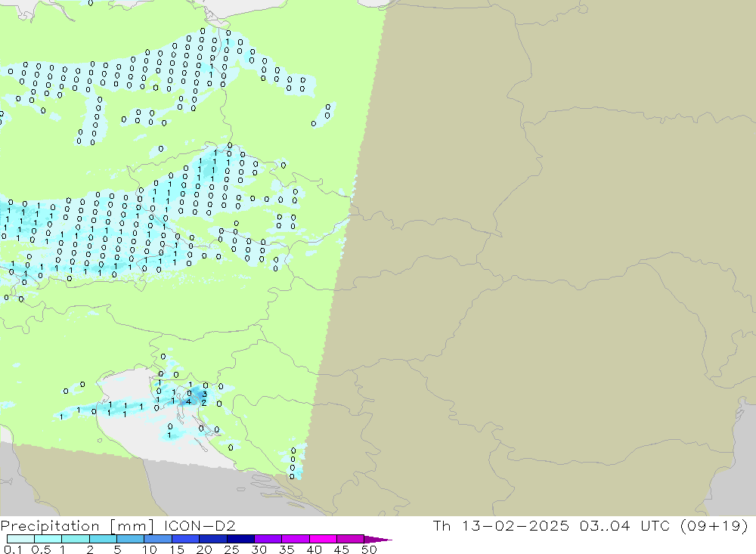This screenshot has width=756, height=554.
Task: Click the "ICON-D2" model name
Action: (200, 525)
